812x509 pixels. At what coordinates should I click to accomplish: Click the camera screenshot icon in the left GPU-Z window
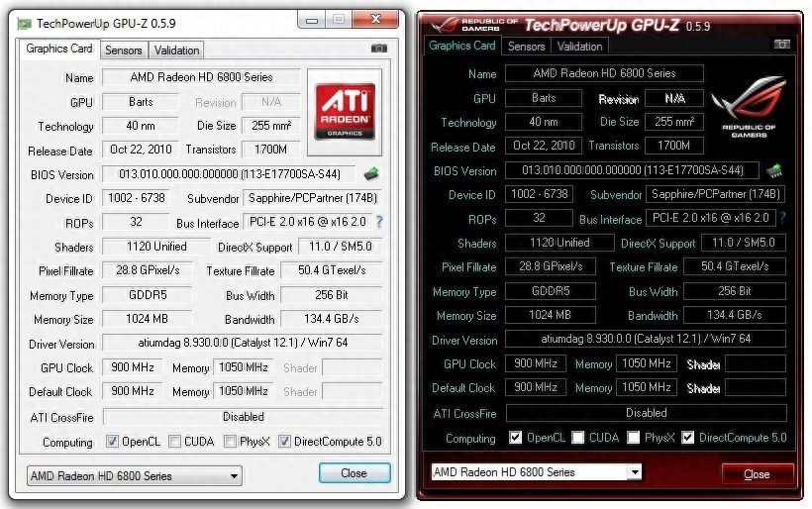(x=379, y=49)
